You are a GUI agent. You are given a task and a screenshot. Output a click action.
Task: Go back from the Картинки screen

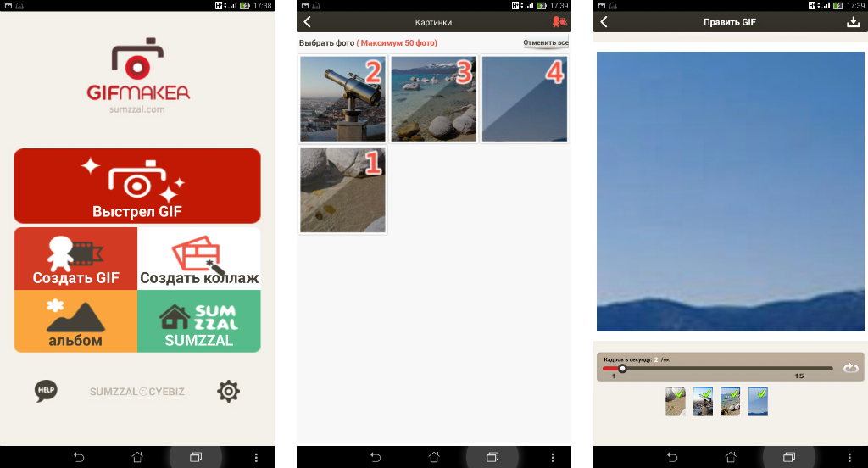(x=308, y=22)
